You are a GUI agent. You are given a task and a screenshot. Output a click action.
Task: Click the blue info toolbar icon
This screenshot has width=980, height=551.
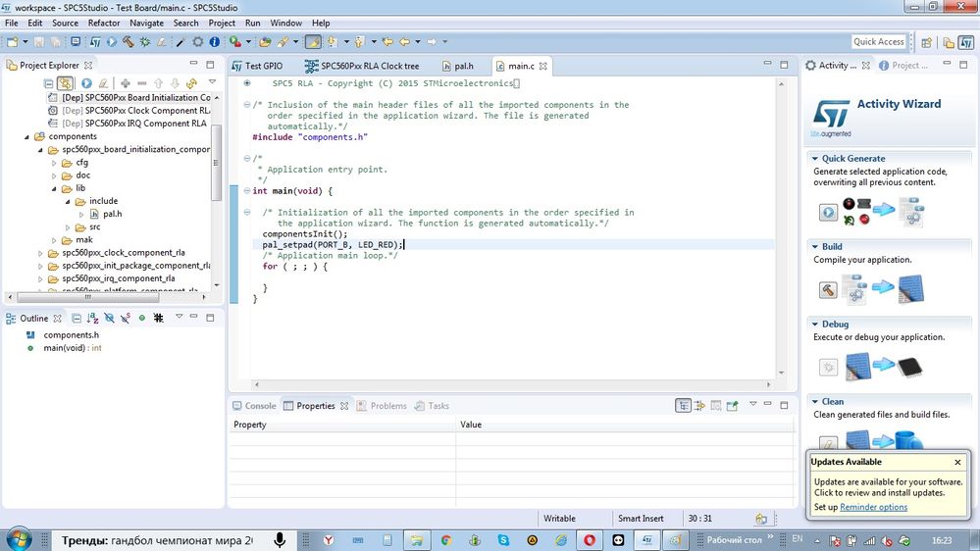[x=215, y=42]
